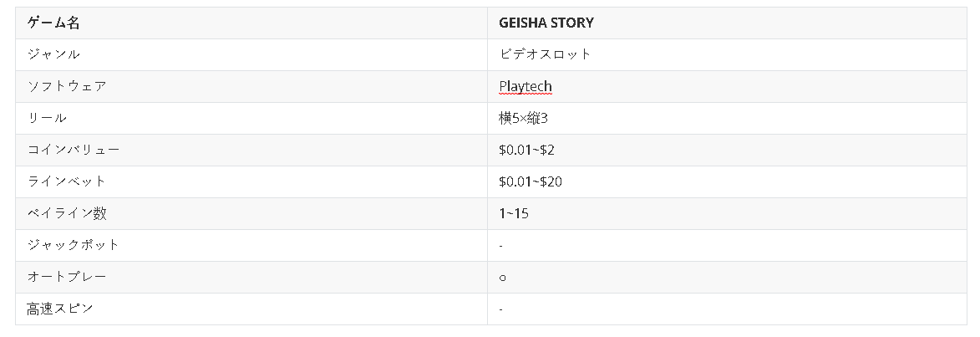The image size is (980, 337).
Task: Click the ジャックポット label
Action: point(74,245)
